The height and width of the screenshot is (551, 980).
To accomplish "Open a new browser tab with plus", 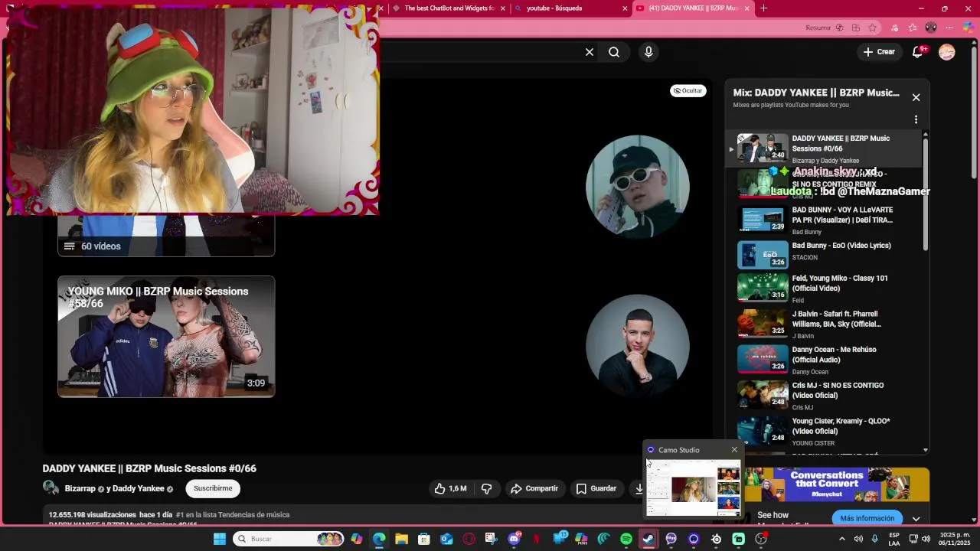I will 763,8.
